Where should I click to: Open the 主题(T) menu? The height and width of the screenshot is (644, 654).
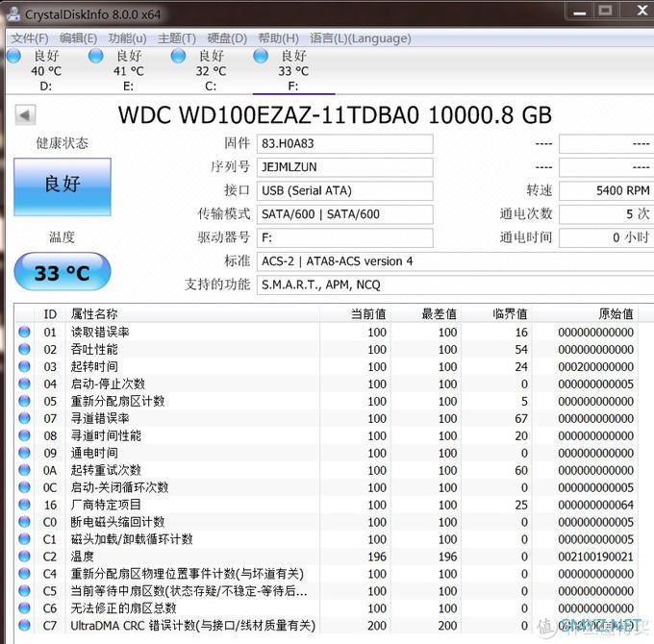176,38
